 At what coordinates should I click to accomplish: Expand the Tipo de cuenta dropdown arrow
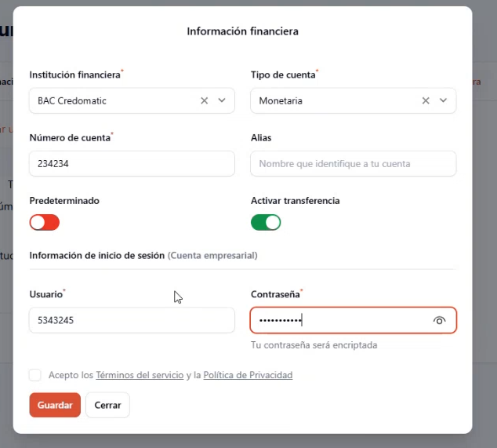[443, 100]
